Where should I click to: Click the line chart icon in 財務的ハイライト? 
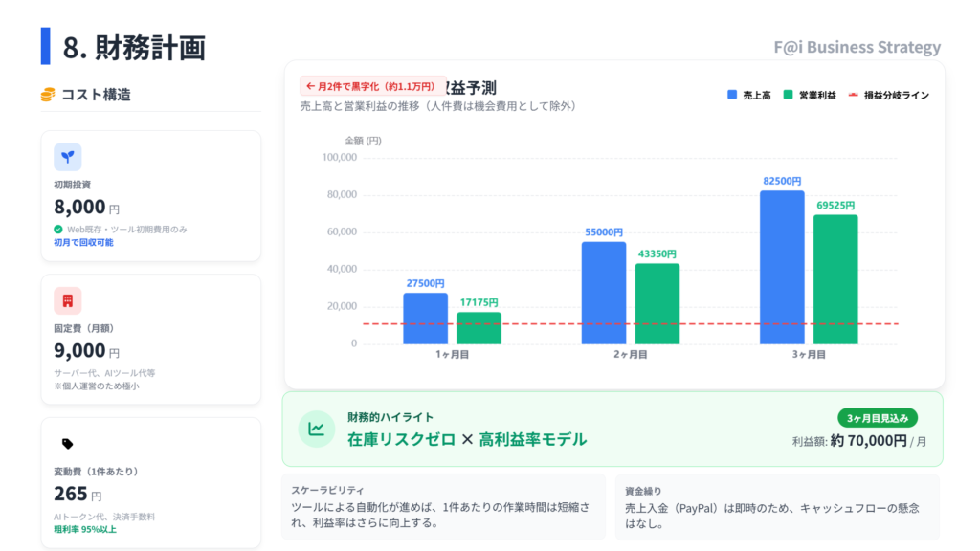(x=316, y=429)
